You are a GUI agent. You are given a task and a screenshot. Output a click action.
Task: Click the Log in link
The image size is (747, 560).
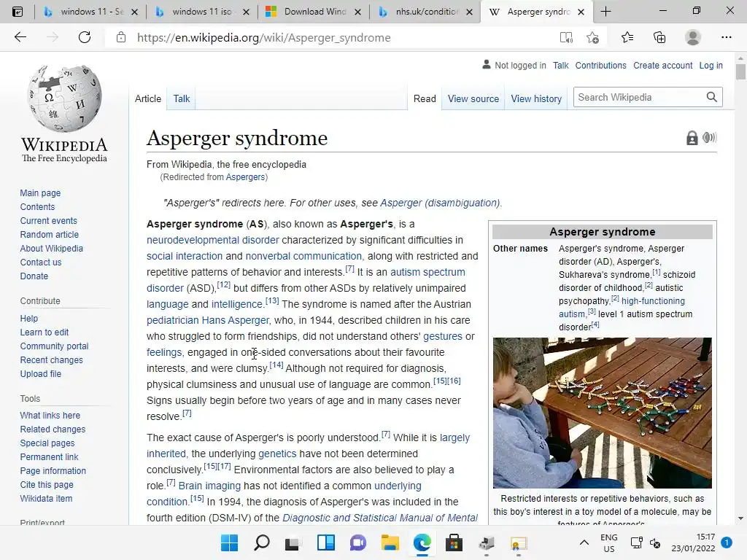[x=711, y=65]
